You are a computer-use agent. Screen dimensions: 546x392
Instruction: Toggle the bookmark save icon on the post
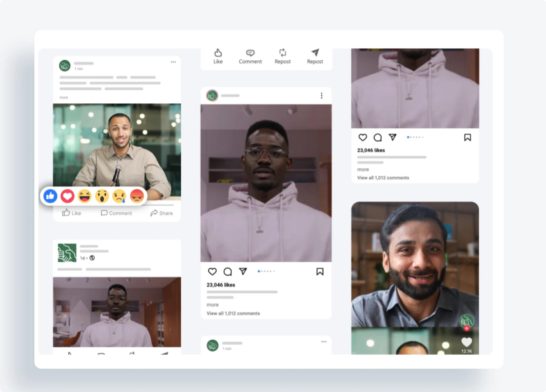click(x=320, y=272)
